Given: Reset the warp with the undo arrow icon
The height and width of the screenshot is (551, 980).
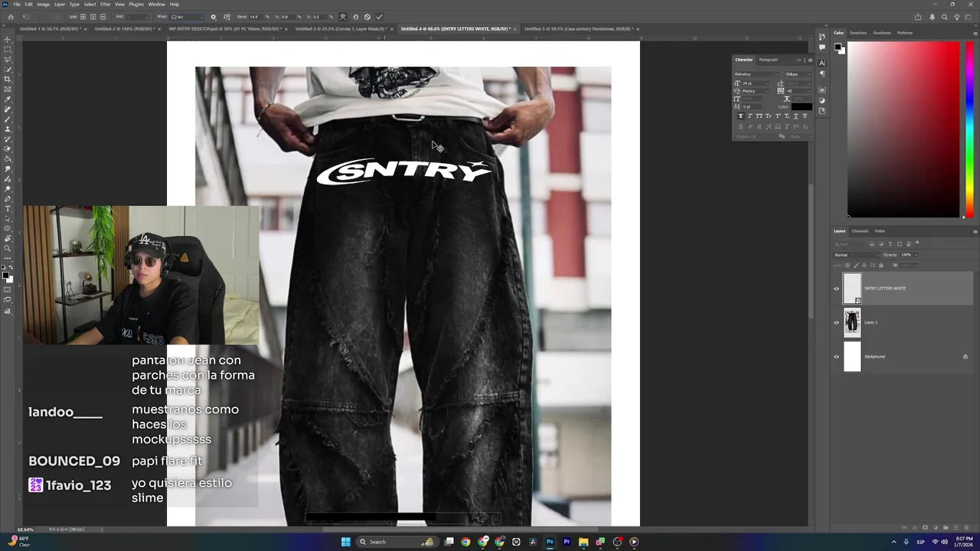Looking at the screenshot, I should tap(355, 17).
